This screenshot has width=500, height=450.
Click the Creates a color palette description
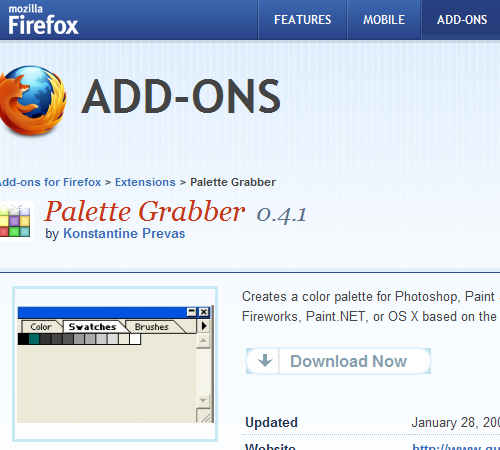point(371,307)
